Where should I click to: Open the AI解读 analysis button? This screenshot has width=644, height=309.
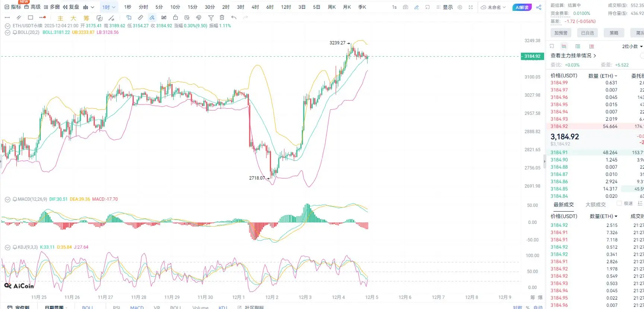pos(522,7)
